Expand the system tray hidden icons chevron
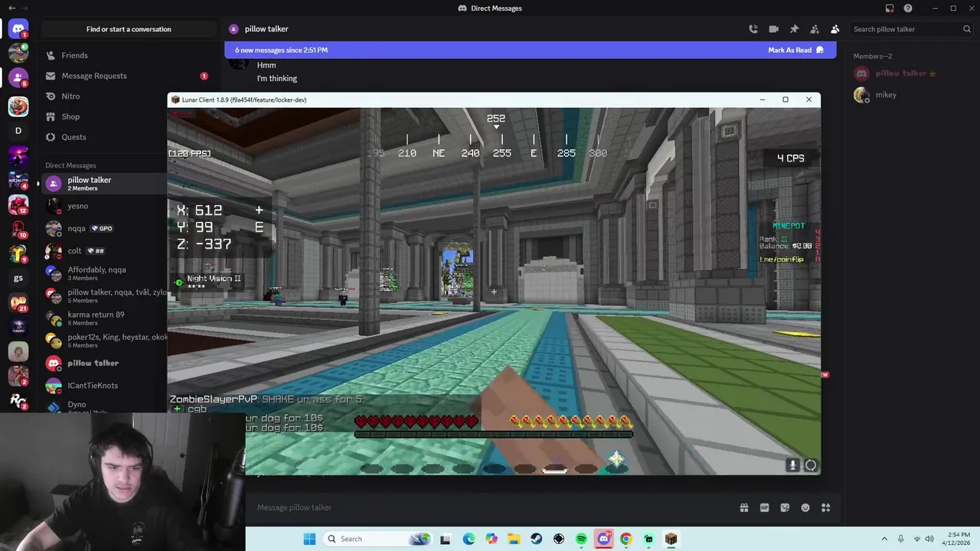 884,539
